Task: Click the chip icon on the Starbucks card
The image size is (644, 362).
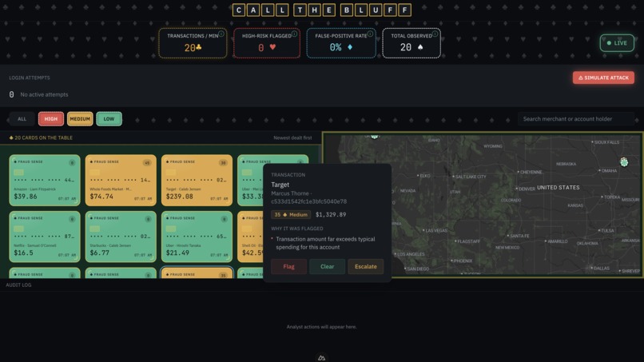Action: coord(95,229)
